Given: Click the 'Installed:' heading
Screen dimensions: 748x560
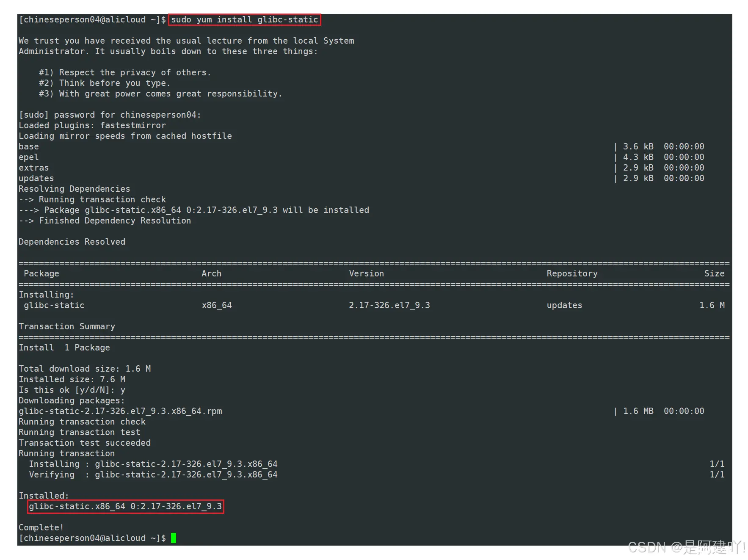Looking at the screenshot, I should [44, 496].
